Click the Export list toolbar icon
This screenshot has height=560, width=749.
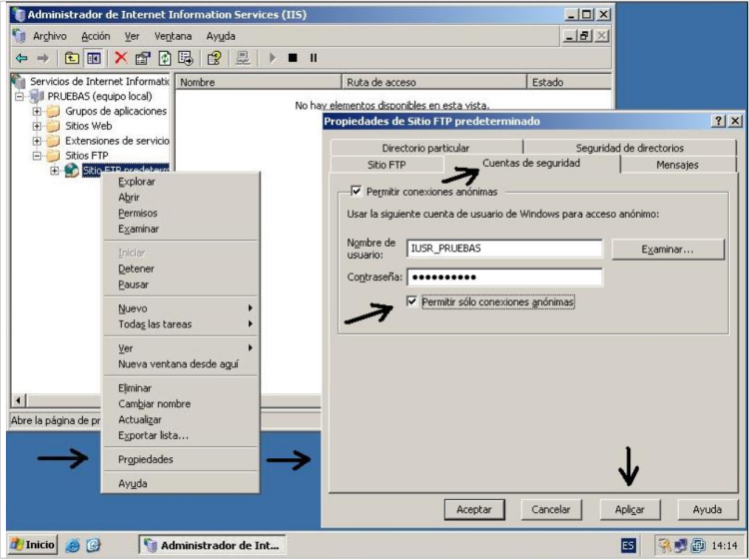[x=186, y=58]
